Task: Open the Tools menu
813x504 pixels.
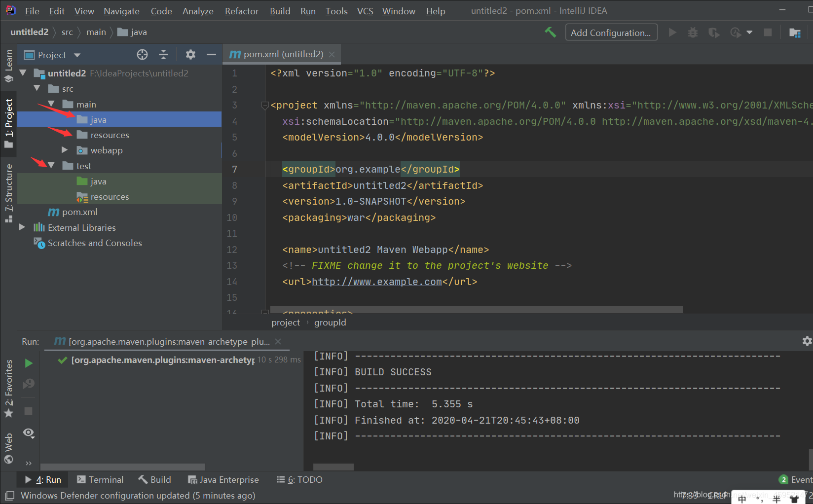Action: [x=336, y=11]
